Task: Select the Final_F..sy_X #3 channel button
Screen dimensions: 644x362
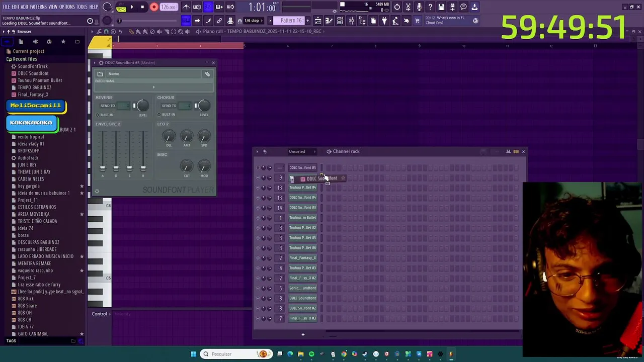Action: click(302, 318)
